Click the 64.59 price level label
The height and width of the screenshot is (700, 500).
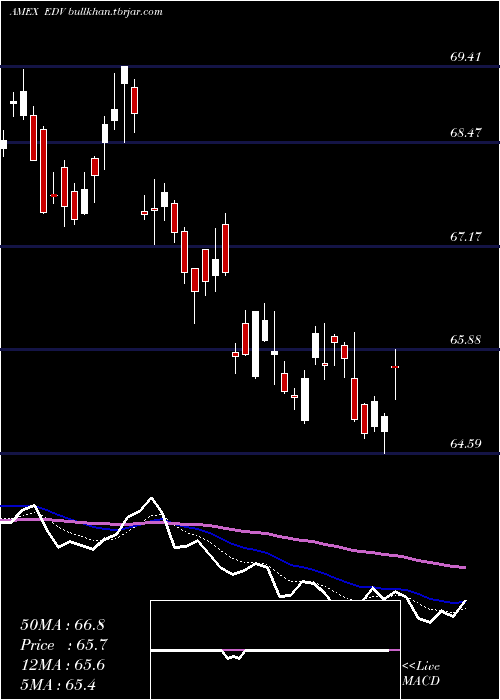[x=466, y=444]
